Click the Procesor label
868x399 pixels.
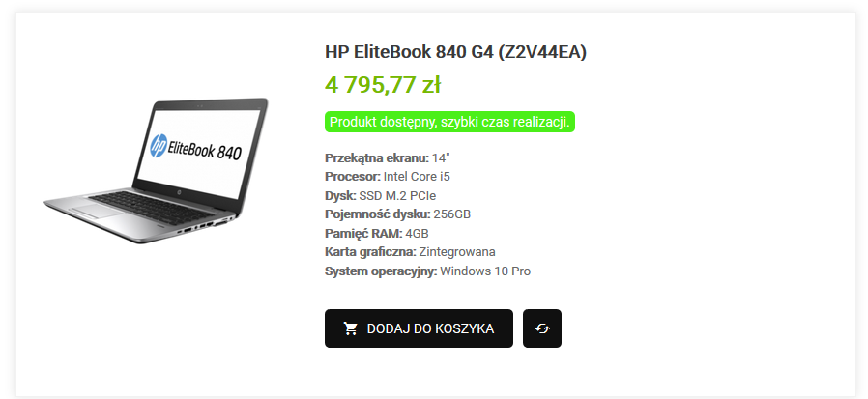pyautogui.click(x=353, y=177)
